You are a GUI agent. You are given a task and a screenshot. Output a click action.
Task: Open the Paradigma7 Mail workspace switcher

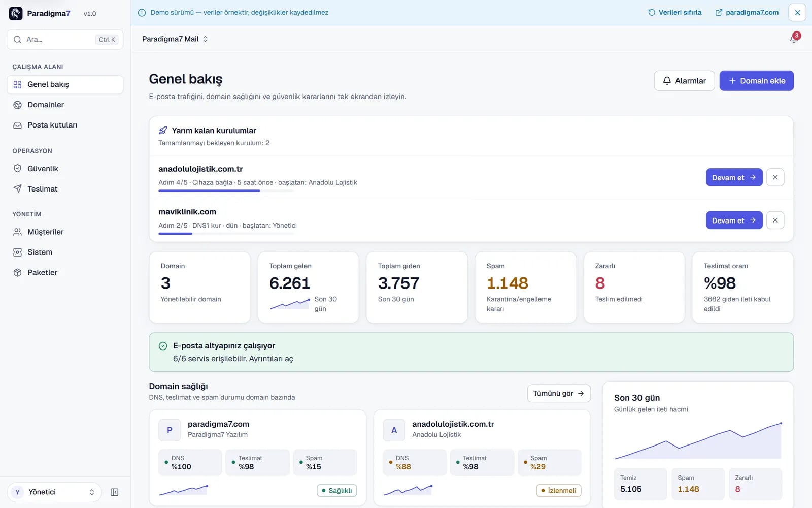click(175, 39)
